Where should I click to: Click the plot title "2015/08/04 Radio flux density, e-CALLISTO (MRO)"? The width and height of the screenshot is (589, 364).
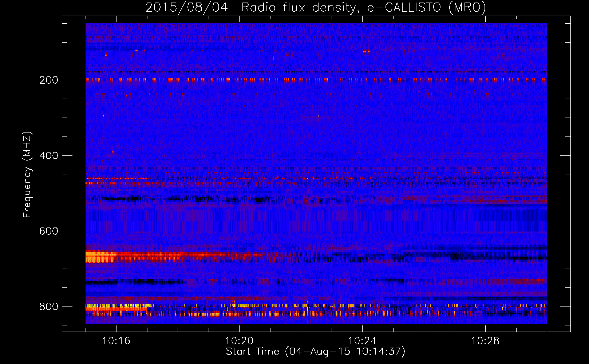316,7
